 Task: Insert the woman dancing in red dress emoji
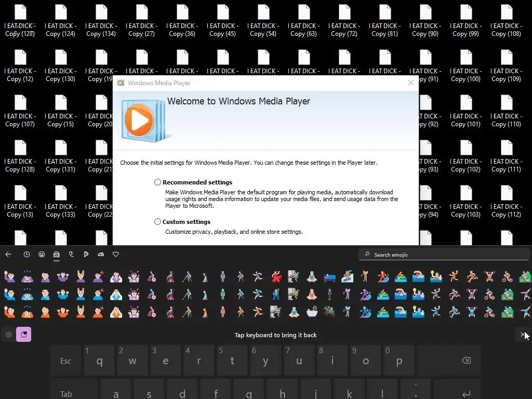[276, 276]
